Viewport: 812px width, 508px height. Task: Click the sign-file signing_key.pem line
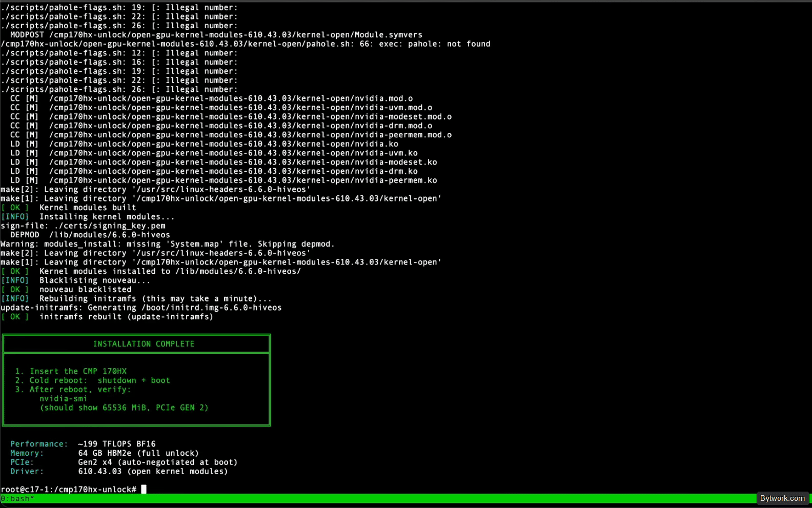(83, 226)
